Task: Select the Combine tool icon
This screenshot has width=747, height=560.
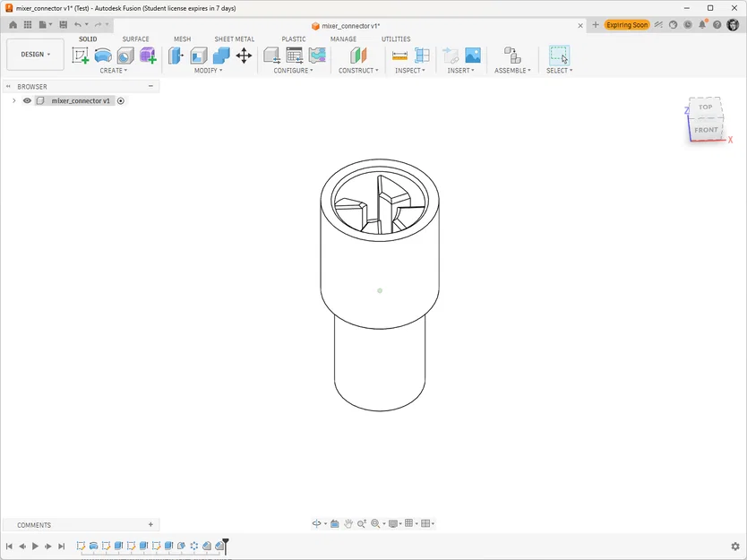Action: pos(221,56)
